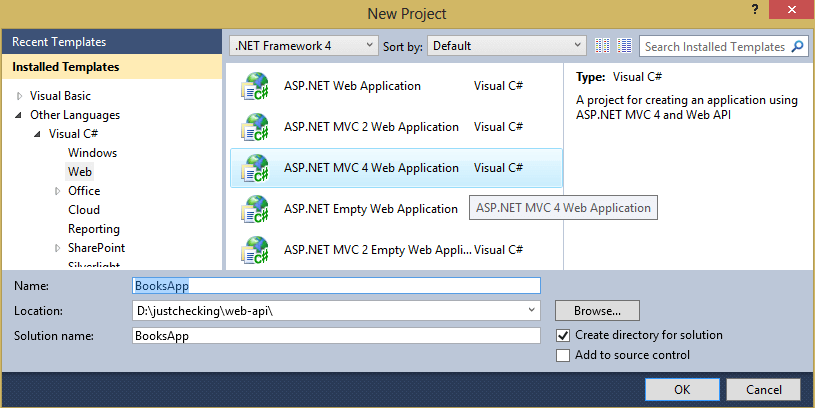The image size is (815, 408).
Task: Click the search magnifier icon
Action: pyautogui.click(x=798, y=46)
